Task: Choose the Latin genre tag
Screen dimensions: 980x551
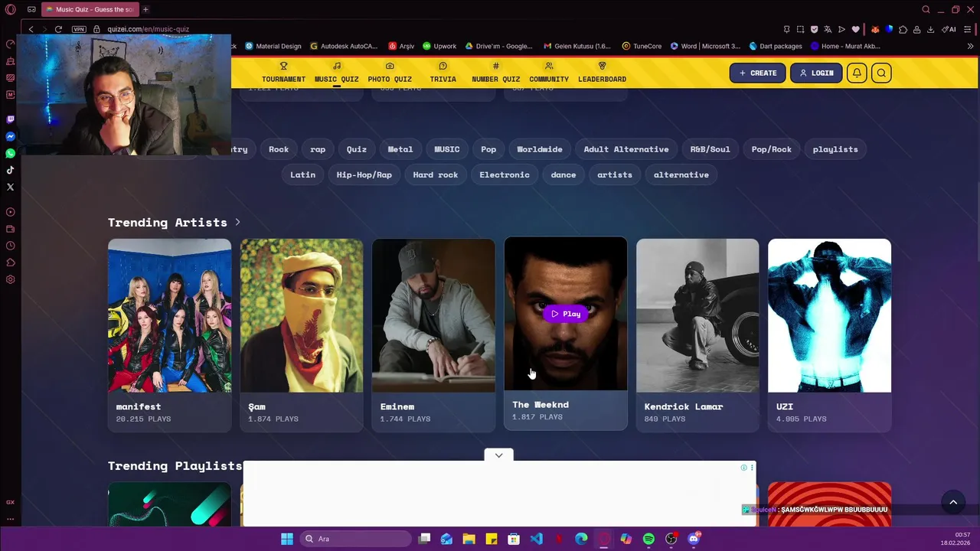Action: 302,174
